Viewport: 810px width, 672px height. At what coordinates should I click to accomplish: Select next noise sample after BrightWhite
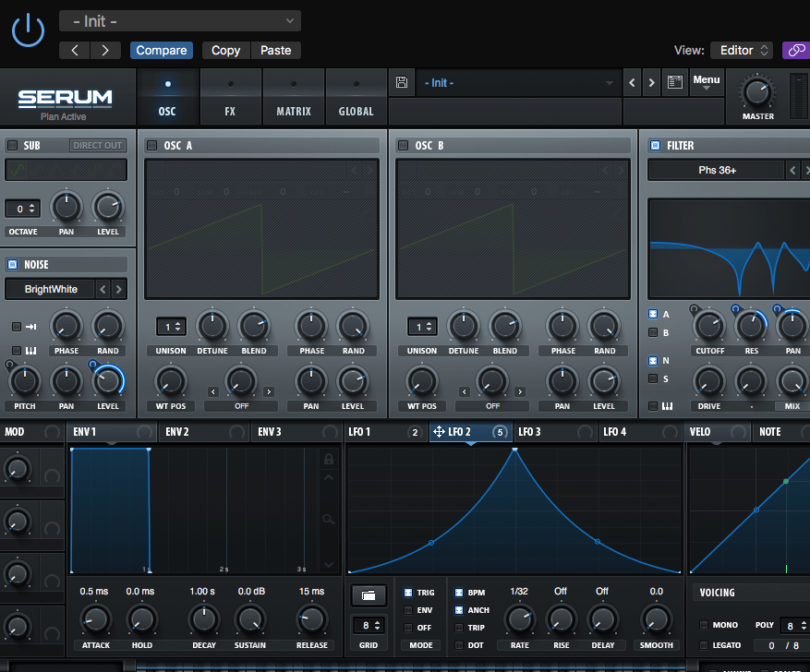[x=119, y=289]
